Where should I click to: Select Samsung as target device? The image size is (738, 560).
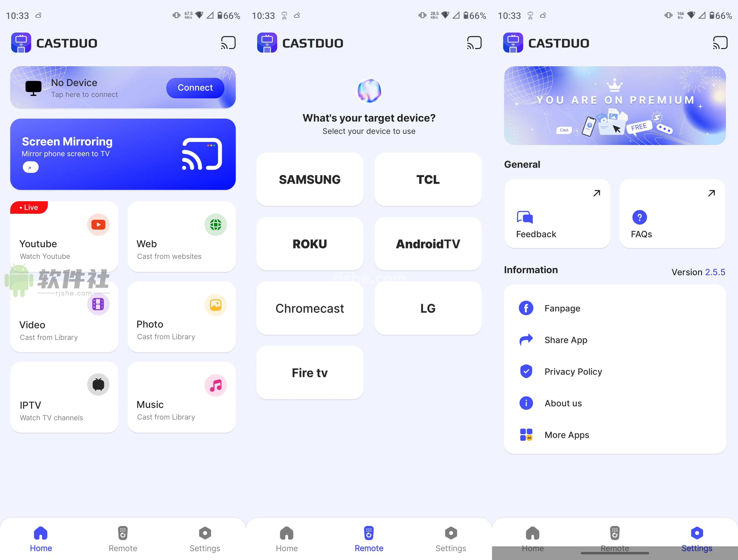(310, 179)
